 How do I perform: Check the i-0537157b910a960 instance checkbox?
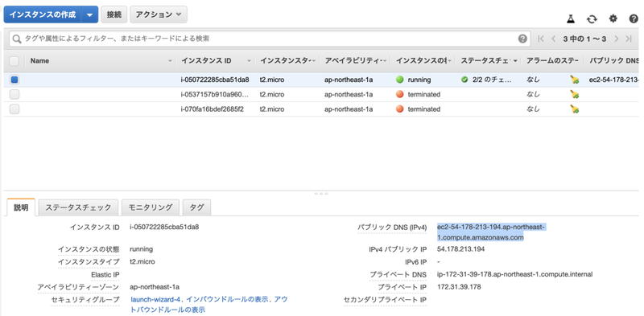tap(14, 94)
